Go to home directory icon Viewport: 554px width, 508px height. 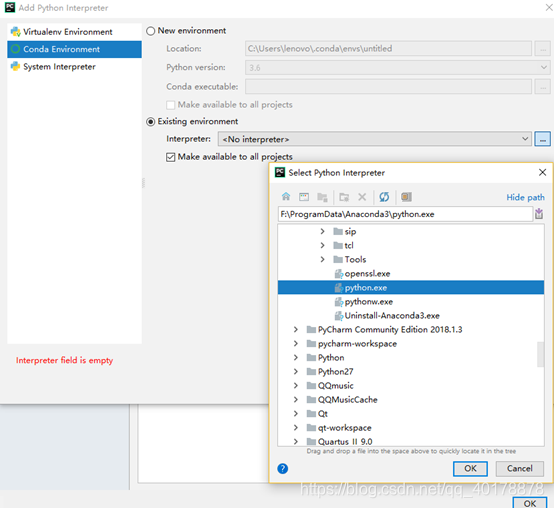coord(286,197)
